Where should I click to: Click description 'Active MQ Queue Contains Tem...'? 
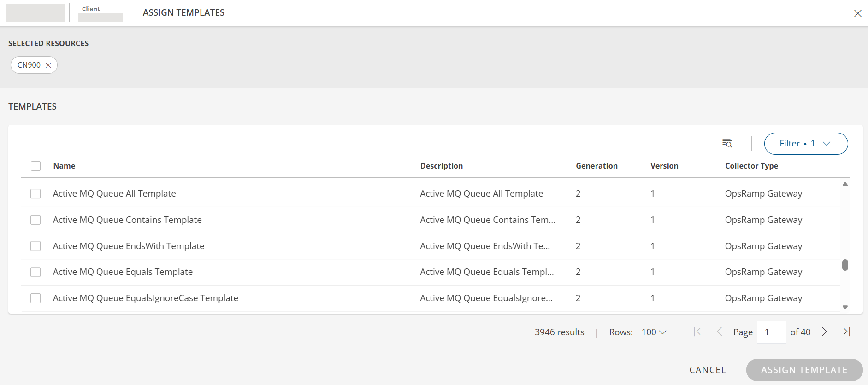(x=488, y=220)
